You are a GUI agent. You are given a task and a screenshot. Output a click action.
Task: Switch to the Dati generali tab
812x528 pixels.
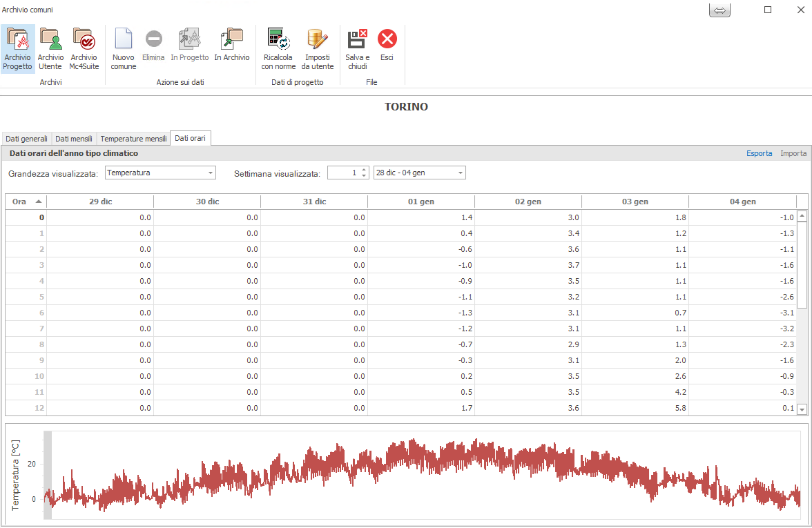(x=26, y=139)
